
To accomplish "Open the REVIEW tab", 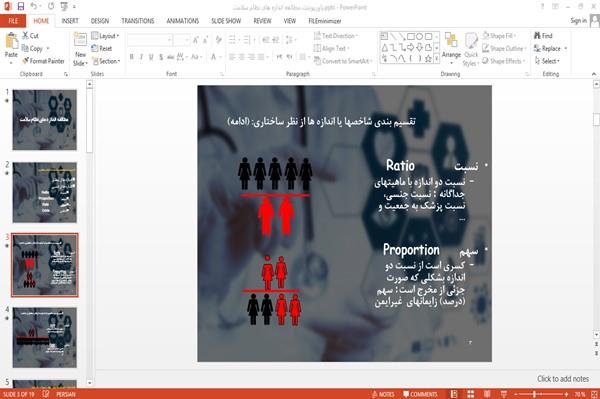I will pos(262,21).
